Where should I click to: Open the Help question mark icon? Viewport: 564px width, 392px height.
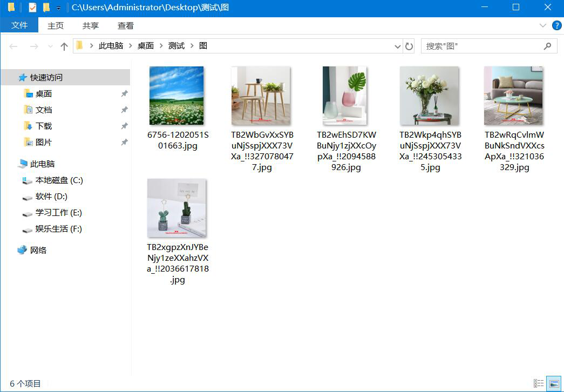point(557,25)
